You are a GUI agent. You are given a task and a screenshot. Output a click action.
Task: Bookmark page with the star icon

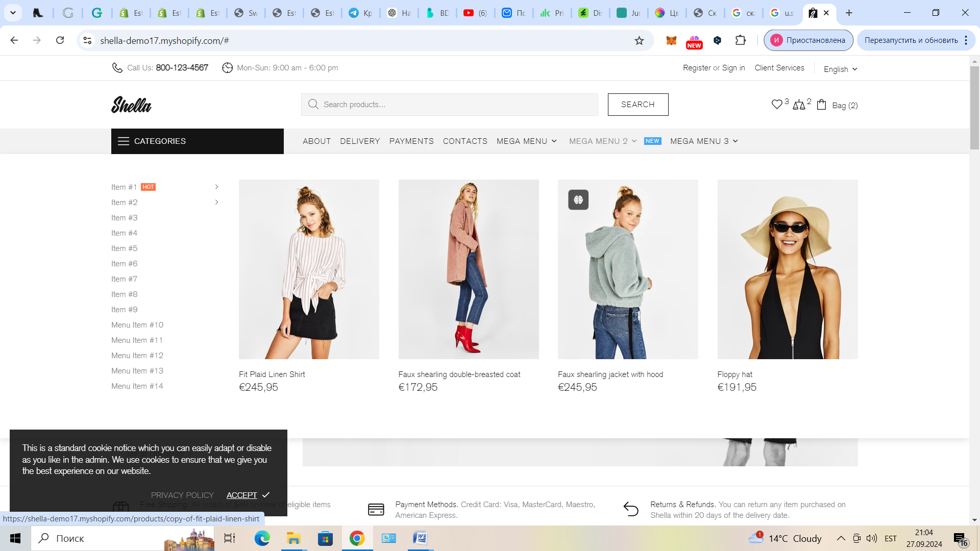pyautogui.click(x=639, y=40)
